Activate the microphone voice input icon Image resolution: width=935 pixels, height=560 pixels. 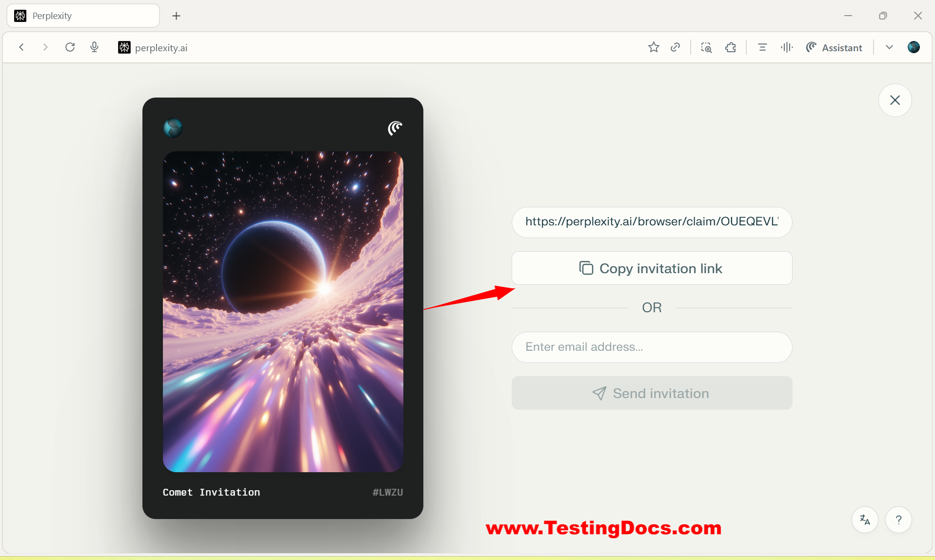(x=95, y=47)
